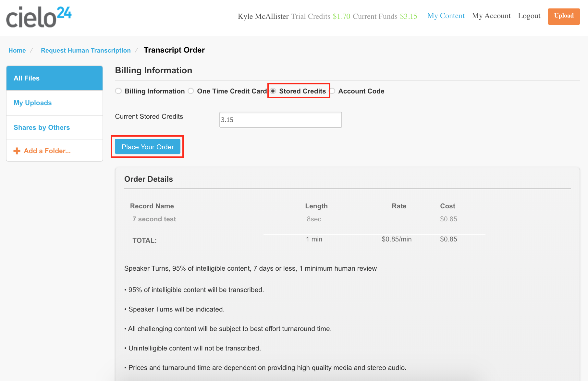Image resolution: width=588 pixels, height=381 pixels.
Task: Click the '1 min' total length
Action: click(314, 239)
